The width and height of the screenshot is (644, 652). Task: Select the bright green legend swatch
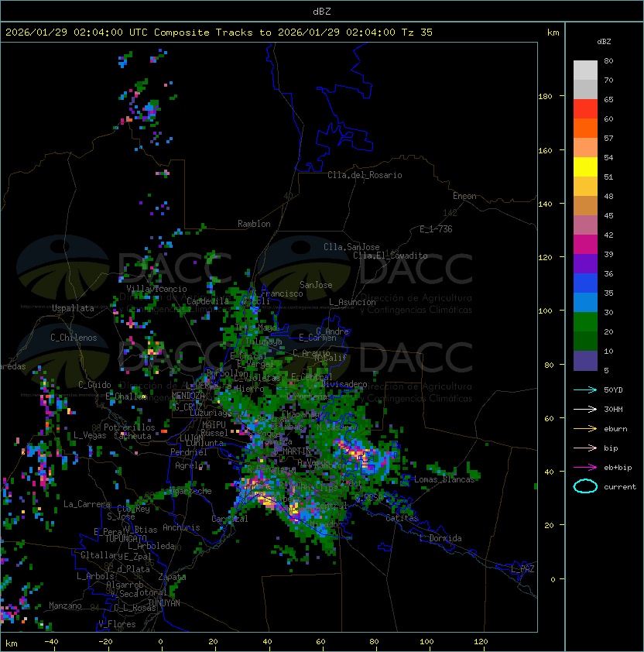click(585, 322)
